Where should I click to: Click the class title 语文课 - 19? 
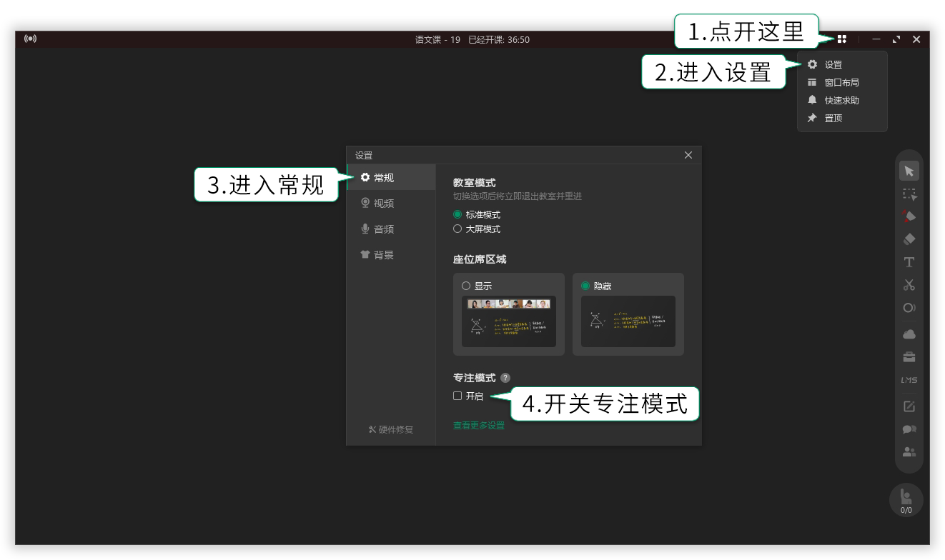437,40
